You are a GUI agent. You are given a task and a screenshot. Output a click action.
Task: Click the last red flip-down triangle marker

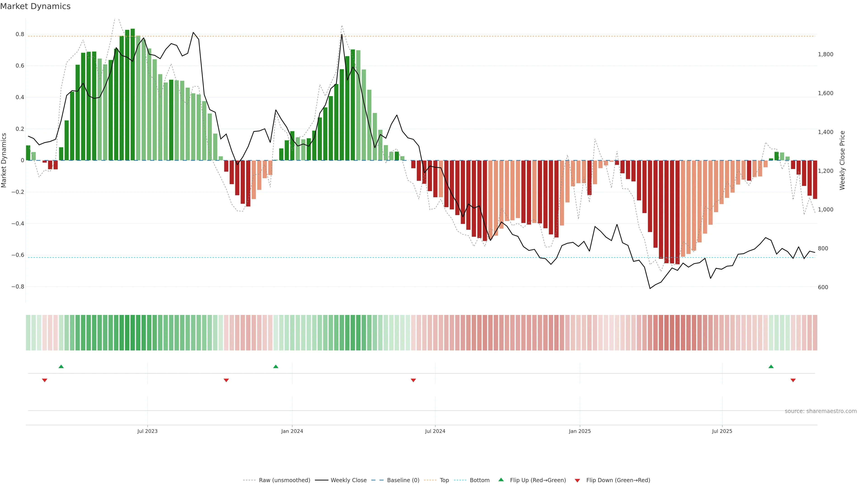coord(793,380)
